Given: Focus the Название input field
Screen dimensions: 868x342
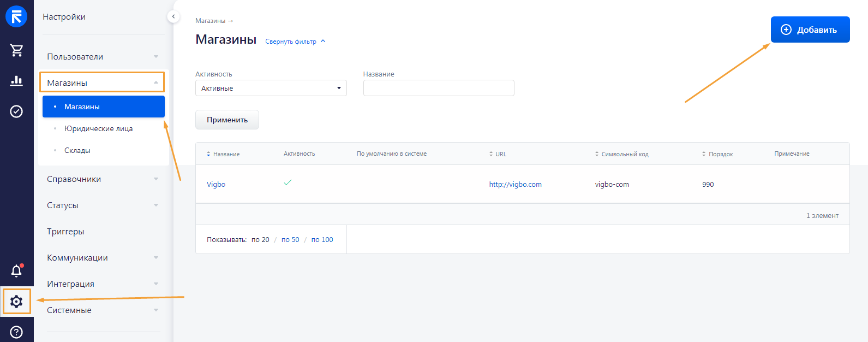Looking at the screenshot, I should [x=439, y=88].
